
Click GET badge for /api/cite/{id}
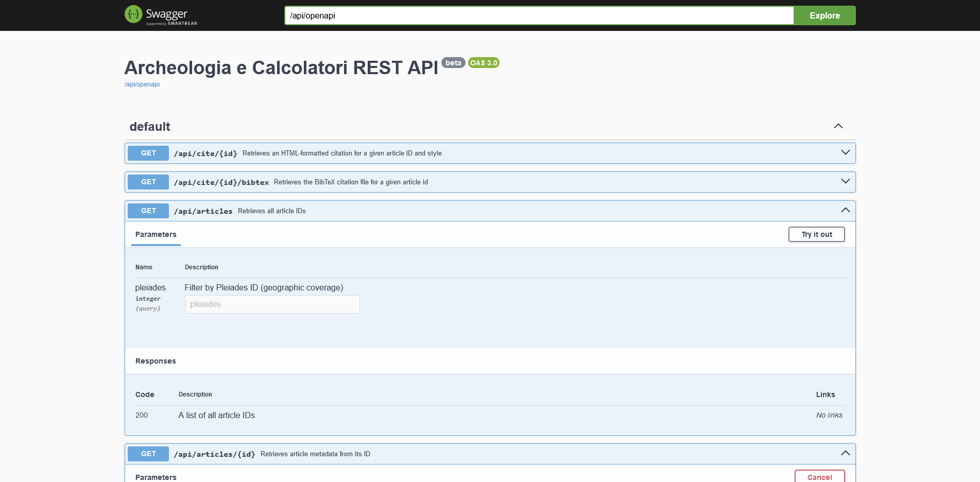pos(148,153)
